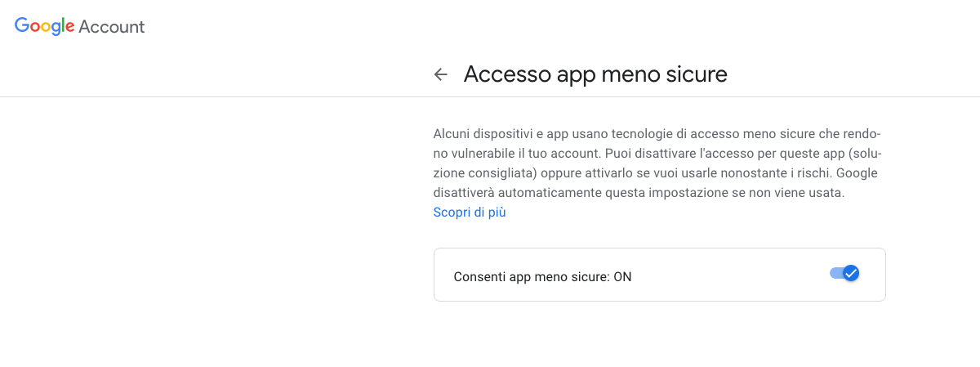Click the blue checkmark knob on the switch
Image resolution: width=980 pixels, height=367 pixels.
(851, 273)
